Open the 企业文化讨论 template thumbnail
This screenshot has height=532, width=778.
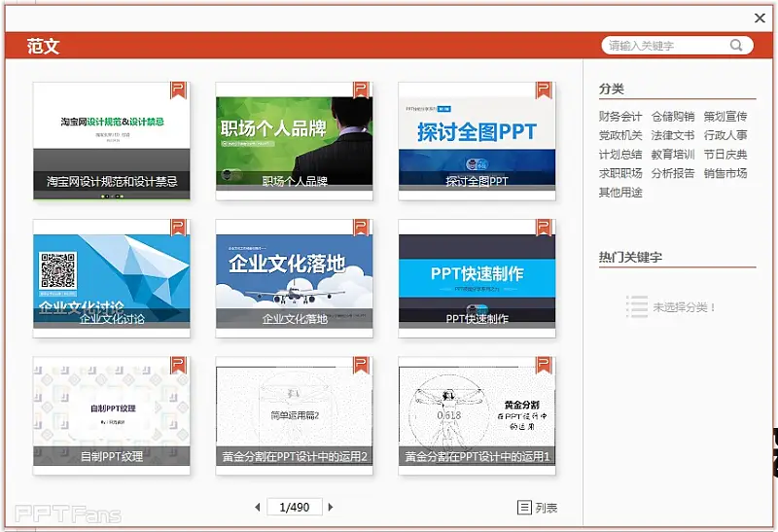pos(112,277)
